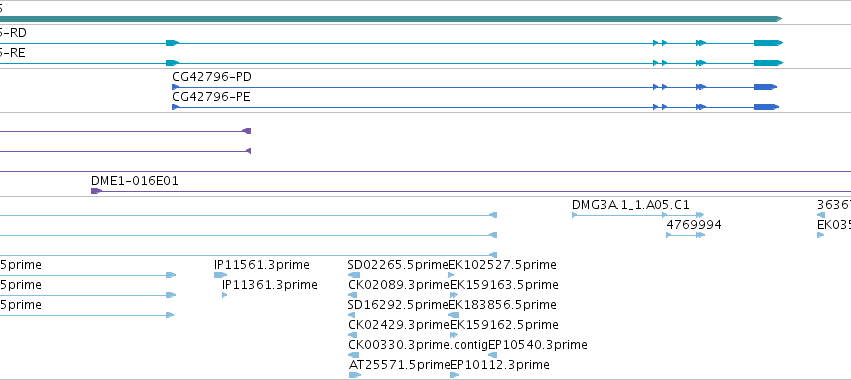Select the SD16292.5prime EST glyph
The height and width of the screenshot is (380, 851).
(x=351, y=315)
